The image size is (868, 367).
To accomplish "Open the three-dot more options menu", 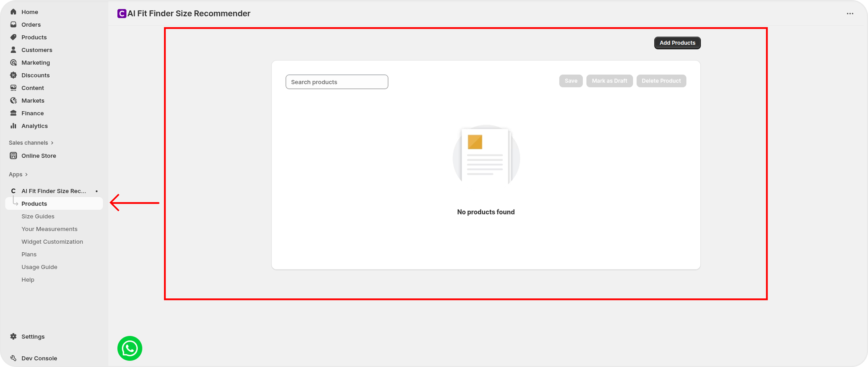I will pyautogui.click(x=850, y=14).
